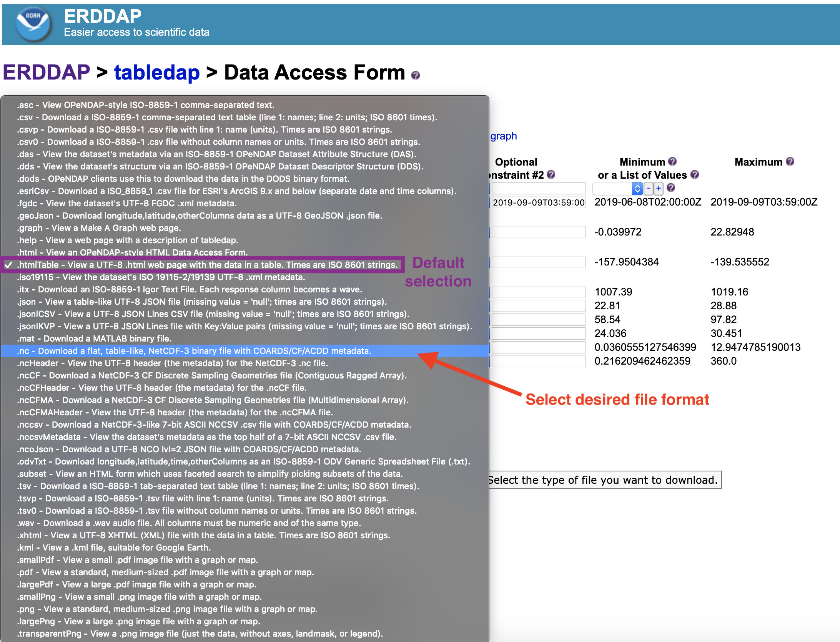The height and width of the screenshot is (642, 840).
Task: Select the .html Data Access Form option
Action: point(245,252)
